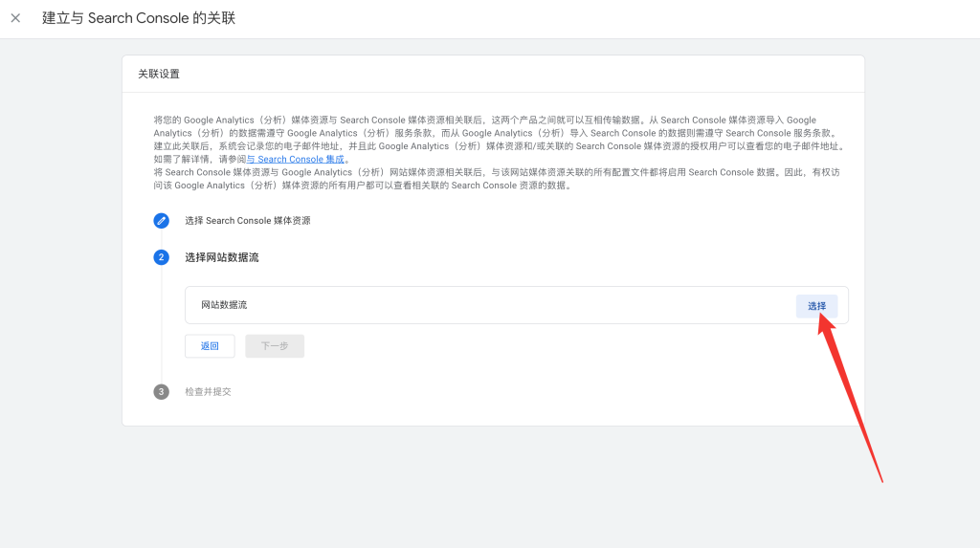This screenshot has height=548, width=980.
Task: Click the 关联设置 card heading
Action: (159, 74)
